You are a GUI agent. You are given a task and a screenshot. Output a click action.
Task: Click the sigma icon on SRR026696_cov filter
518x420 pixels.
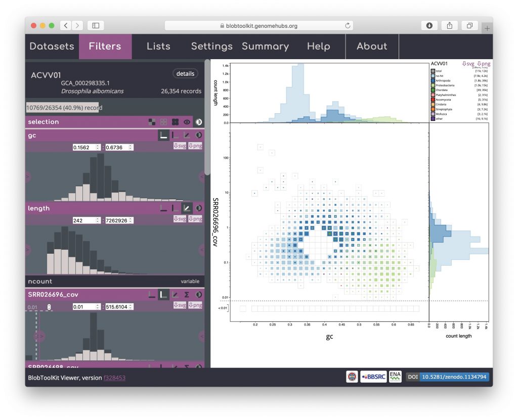pyautogui.click(x=187, y=294)
